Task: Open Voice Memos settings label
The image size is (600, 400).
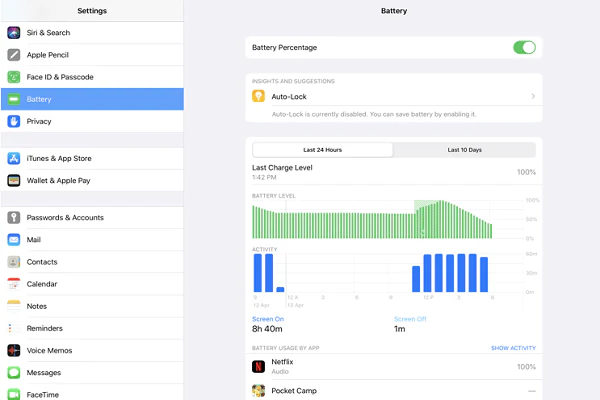Action: tap(49, 350)
